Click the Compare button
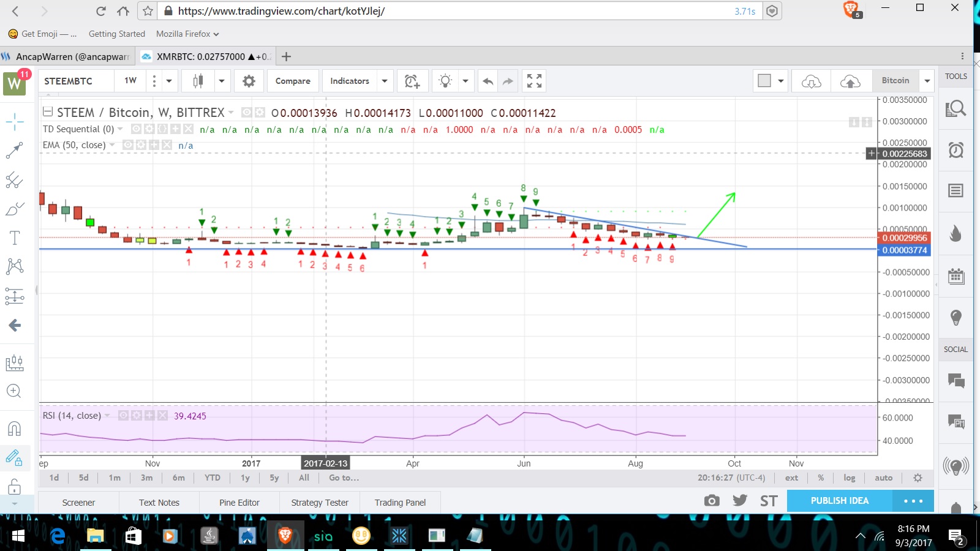This screenshot has height=551, width=980. [x=293, y=81]
